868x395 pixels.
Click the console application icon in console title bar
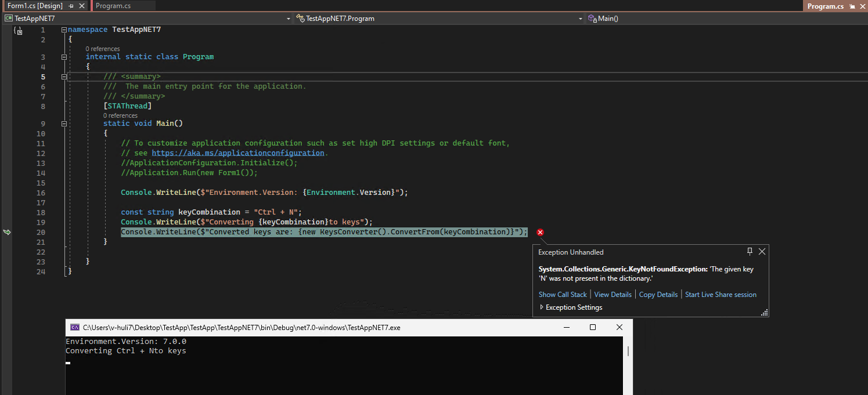click(x=75, y=327)
